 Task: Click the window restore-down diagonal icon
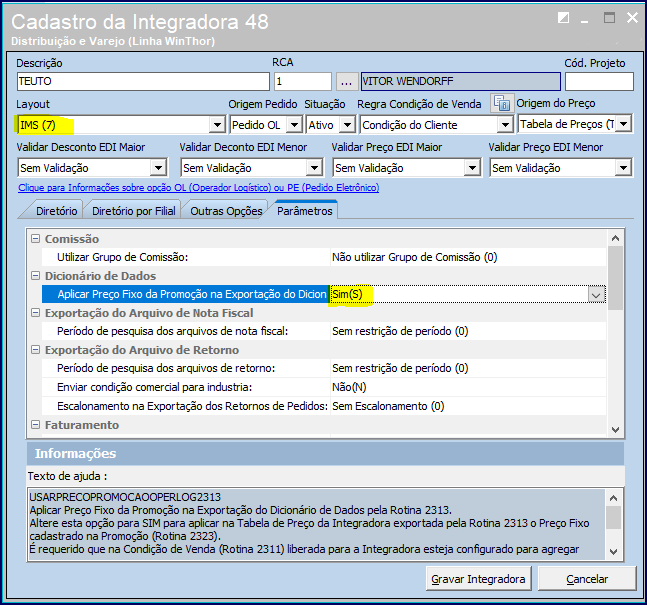pyautogui.click(x=563, y=18)
